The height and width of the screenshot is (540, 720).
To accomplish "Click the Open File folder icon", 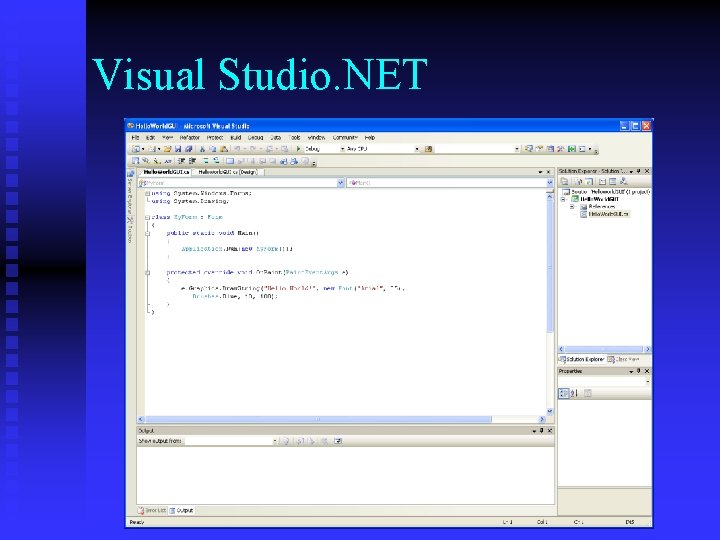I will point(168,149).
